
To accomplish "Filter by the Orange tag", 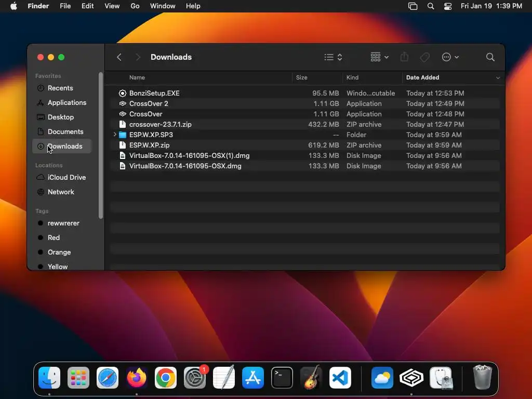I will (62, 252).
